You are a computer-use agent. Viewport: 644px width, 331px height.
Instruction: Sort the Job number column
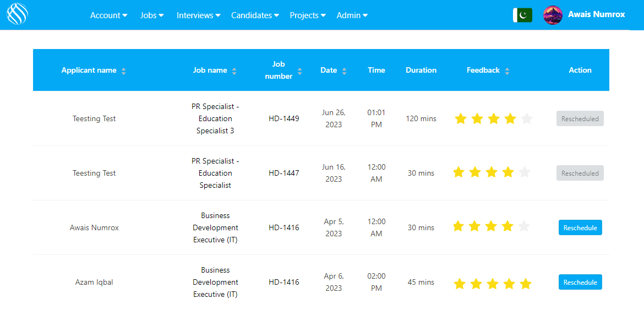(x=299, y=70)
